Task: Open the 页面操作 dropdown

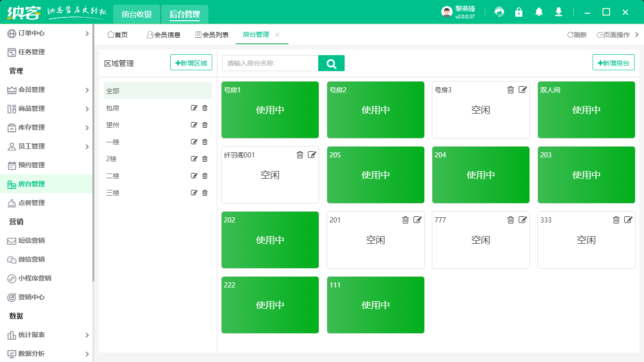Action: pos(613,35)
